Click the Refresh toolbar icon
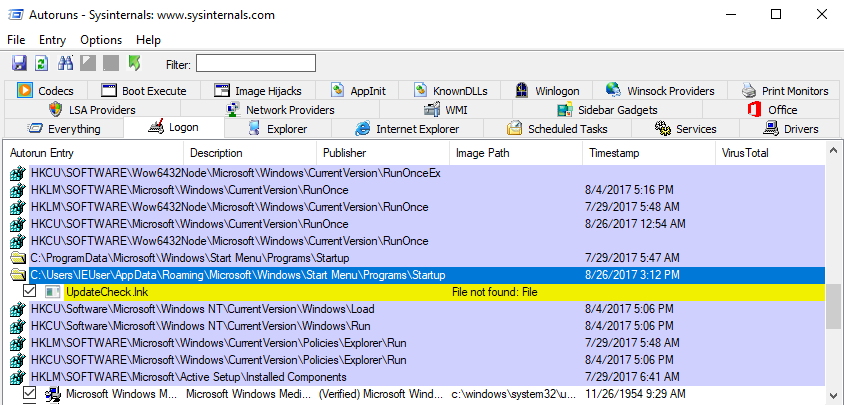 pos(41,64)
